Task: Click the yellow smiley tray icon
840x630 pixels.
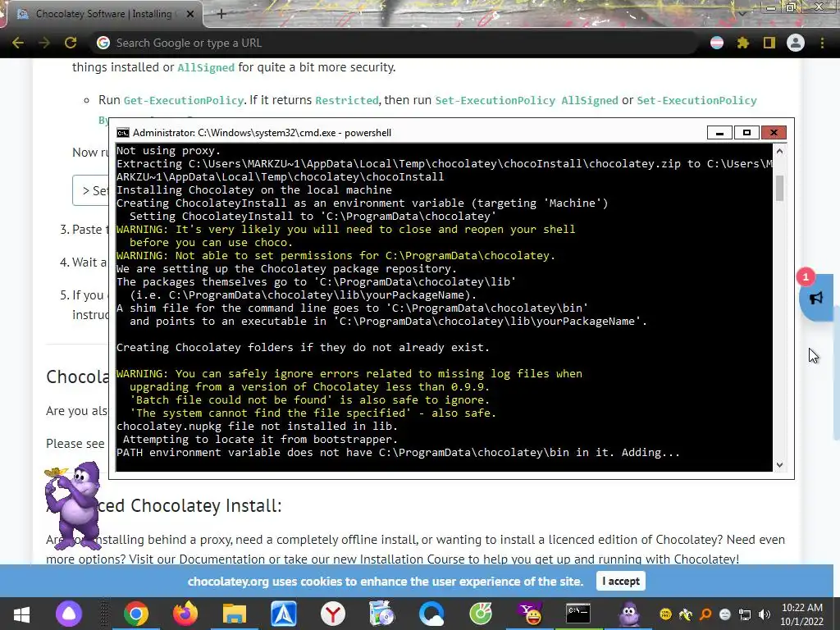Action: 666,614
